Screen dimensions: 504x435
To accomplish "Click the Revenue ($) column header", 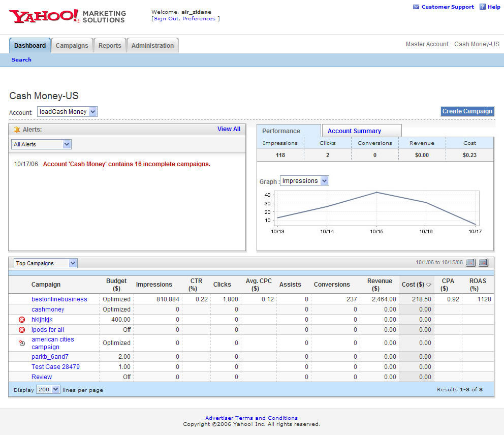I will [x=380, y=285].
